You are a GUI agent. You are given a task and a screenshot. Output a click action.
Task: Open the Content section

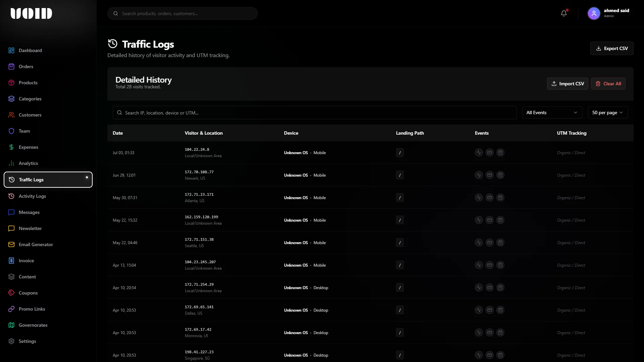click(48, 277)
